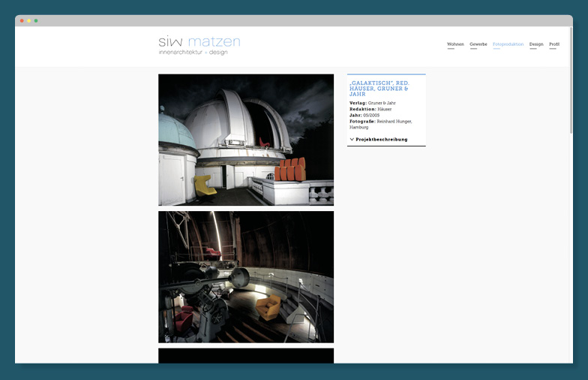Expand the Projektbeschreibung section

[381, 140]
